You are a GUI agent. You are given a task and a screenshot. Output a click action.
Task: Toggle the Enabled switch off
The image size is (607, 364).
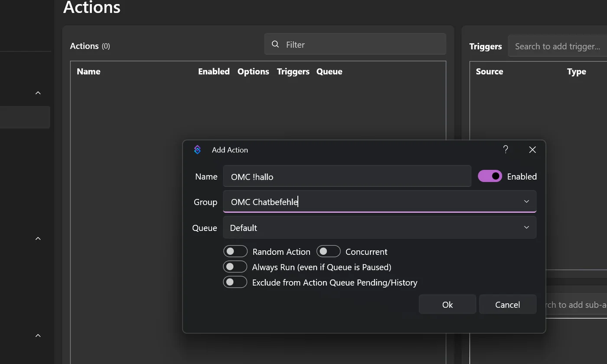(x=490, y=176)
